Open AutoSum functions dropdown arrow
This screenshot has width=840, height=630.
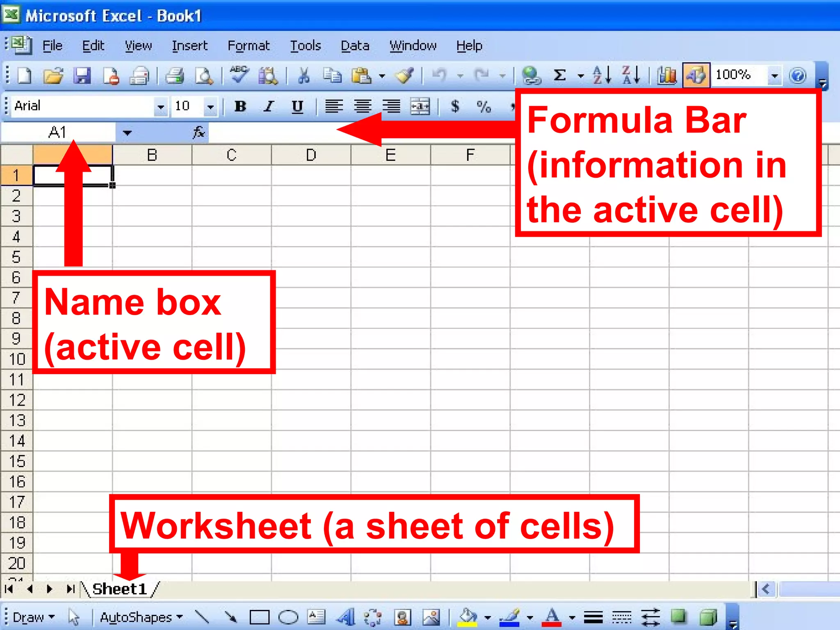(x=580, y=76)
